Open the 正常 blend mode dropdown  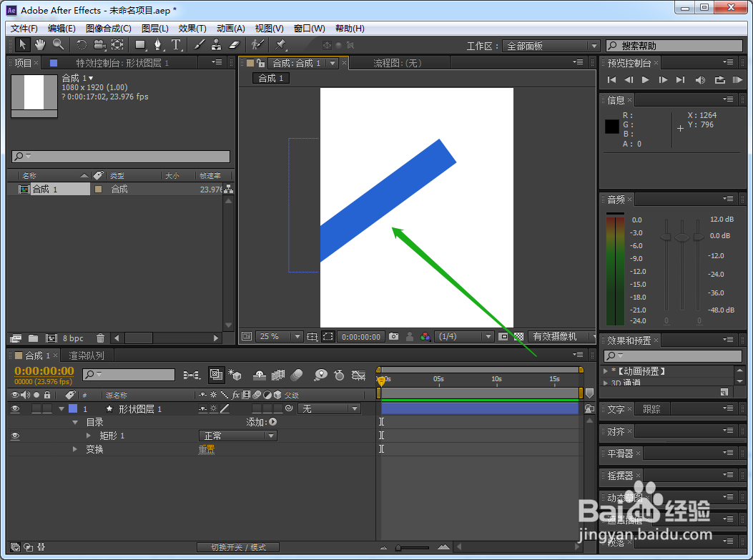tap(237, 436)
